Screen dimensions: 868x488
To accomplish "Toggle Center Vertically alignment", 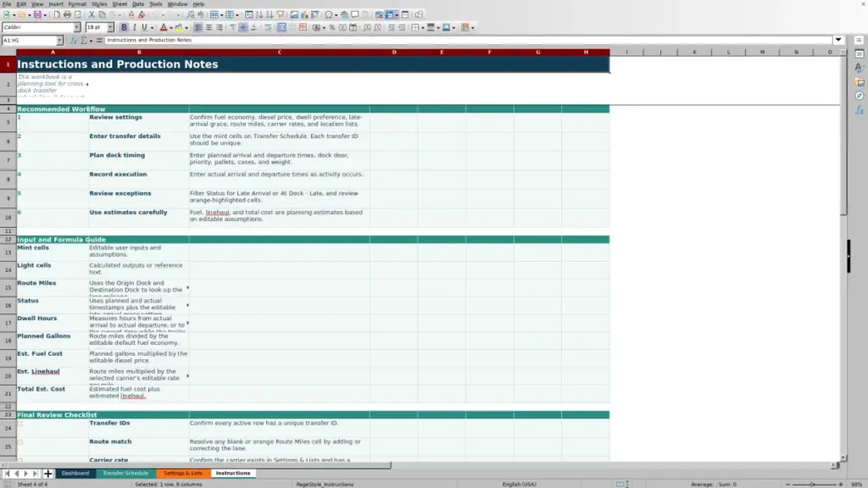I will [243, 27].
